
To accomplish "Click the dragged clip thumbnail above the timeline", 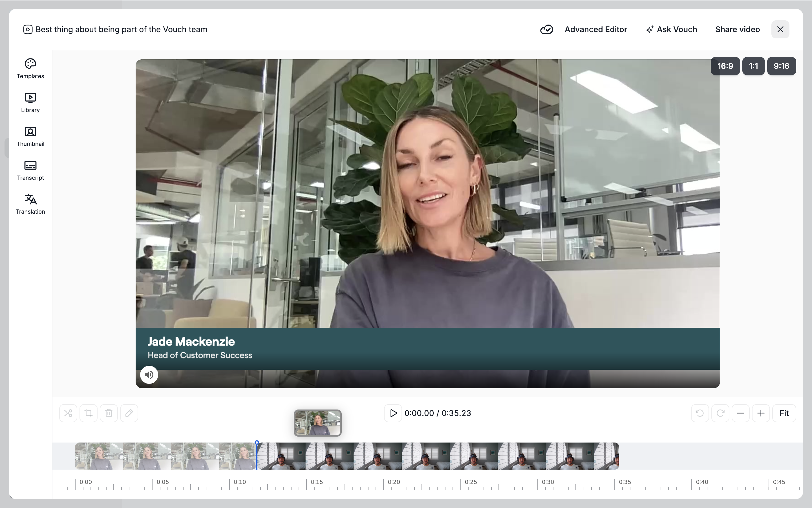I will coord(318,423).
